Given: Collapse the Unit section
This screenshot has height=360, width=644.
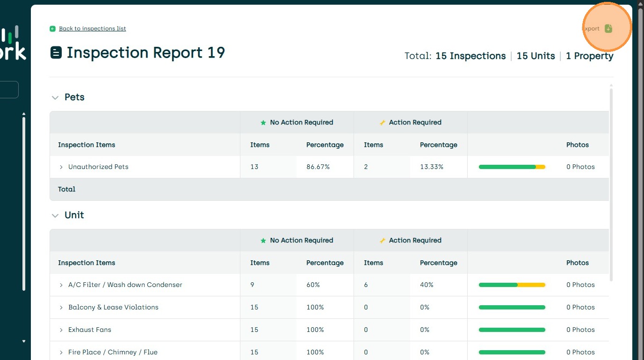Looking at the screenshot, I should coord(55,215).
